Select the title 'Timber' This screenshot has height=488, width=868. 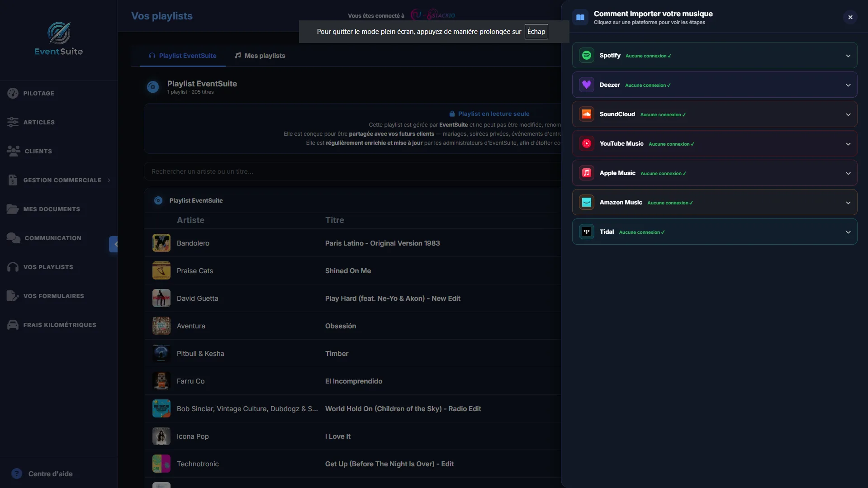(x=337, y=353)
